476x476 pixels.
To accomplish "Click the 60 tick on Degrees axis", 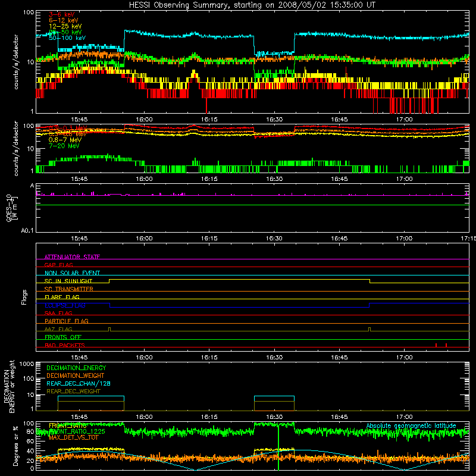I will click(30, 441).
